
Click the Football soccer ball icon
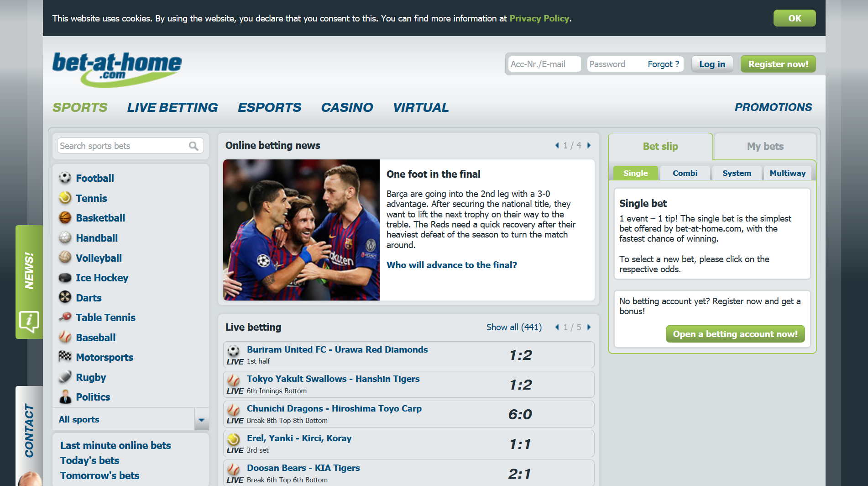tap(65, 178)
